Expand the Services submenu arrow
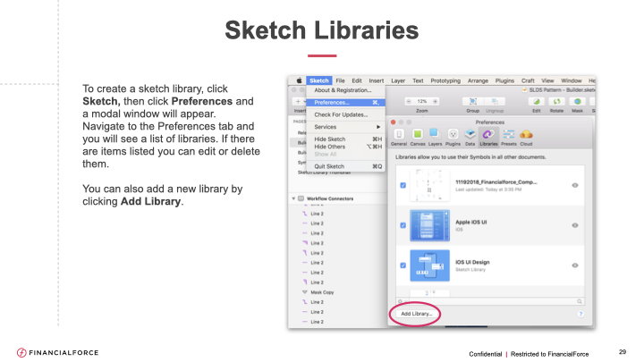 [x=378, y=127]
